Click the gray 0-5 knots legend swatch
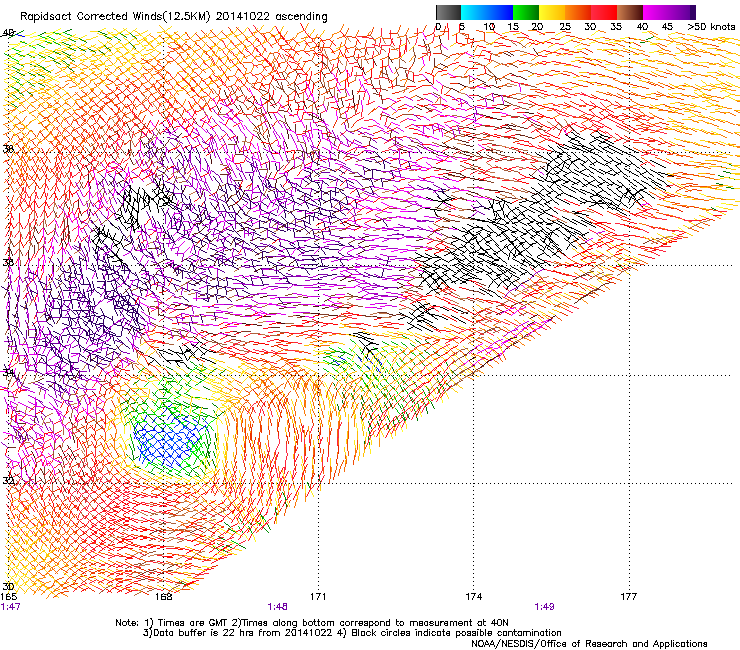Viewport: 740px width, 650px height. (x=448, y=12)
